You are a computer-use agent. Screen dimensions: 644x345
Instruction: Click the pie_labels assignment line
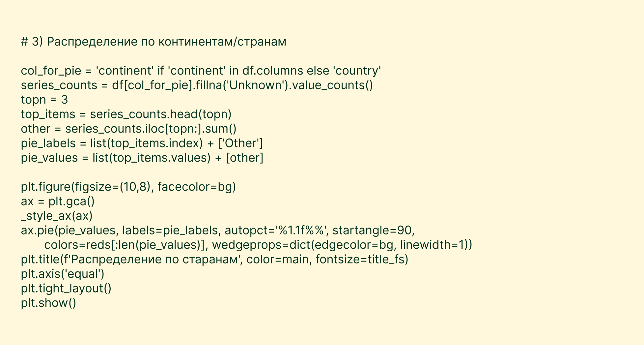pyautogui.click(x=142, y=143)
